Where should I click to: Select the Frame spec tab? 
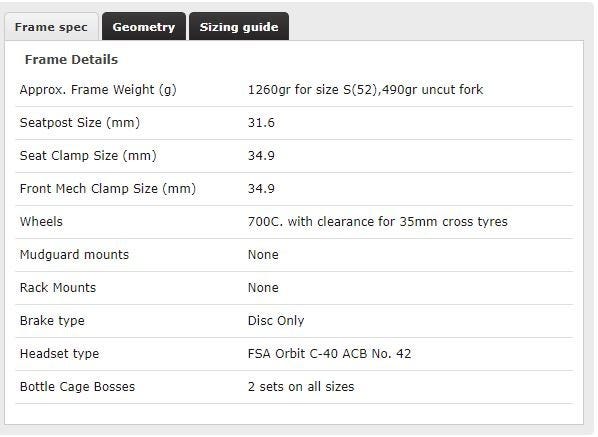[x=51, y=27]
